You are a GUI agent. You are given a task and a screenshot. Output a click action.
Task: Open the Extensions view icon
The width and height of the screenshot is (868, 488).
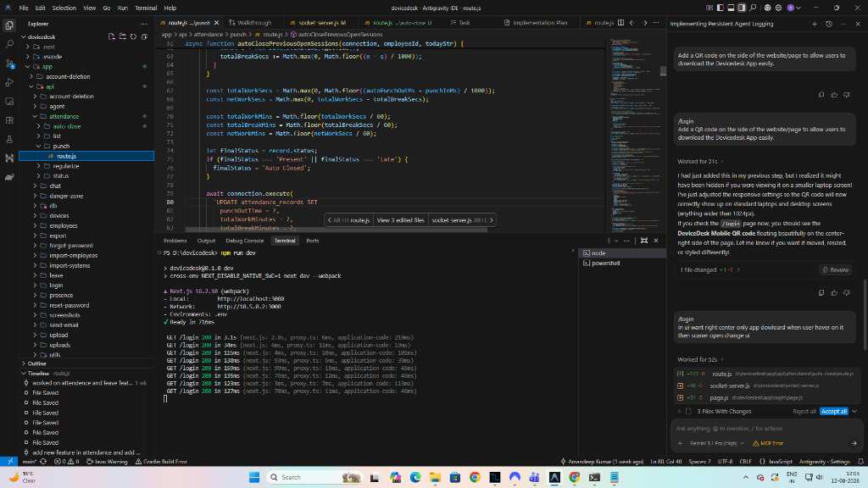click(9, 120)
